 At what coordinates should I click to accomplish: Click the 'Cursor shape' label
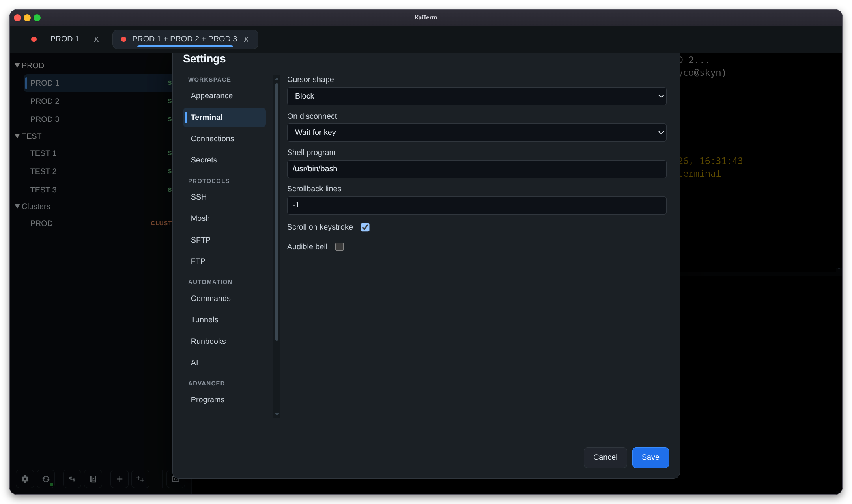pyautogui.click(x=310, y=80)
